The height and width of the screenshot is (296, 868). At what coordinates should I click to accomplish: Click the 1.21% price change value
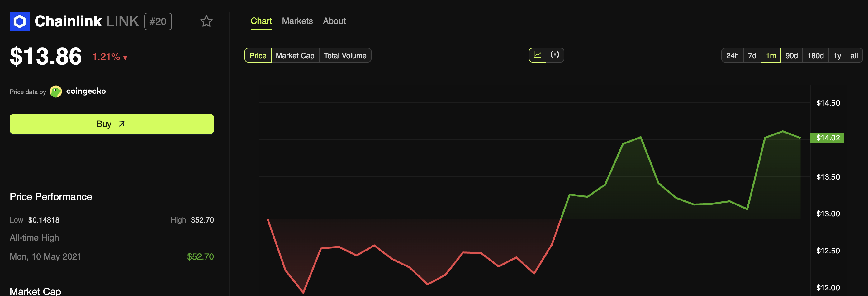click(x=106, y=57)
